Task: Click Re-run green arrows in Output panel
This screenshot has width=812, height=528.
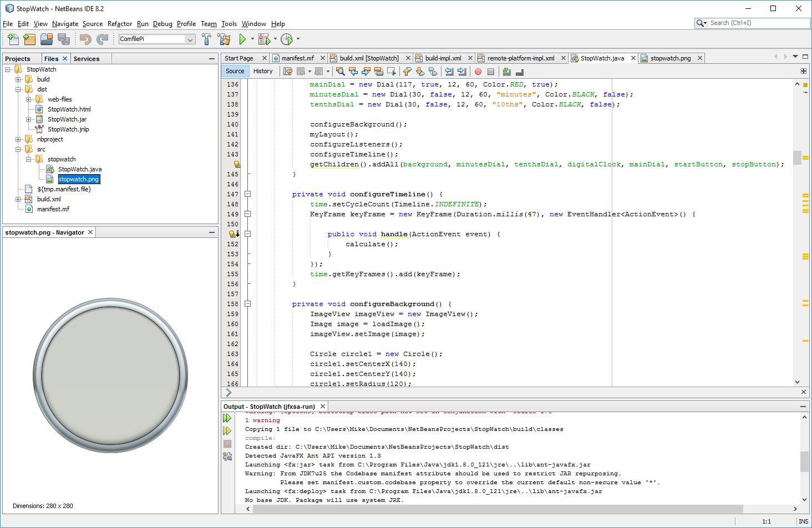Action: [x=227, y=418]
